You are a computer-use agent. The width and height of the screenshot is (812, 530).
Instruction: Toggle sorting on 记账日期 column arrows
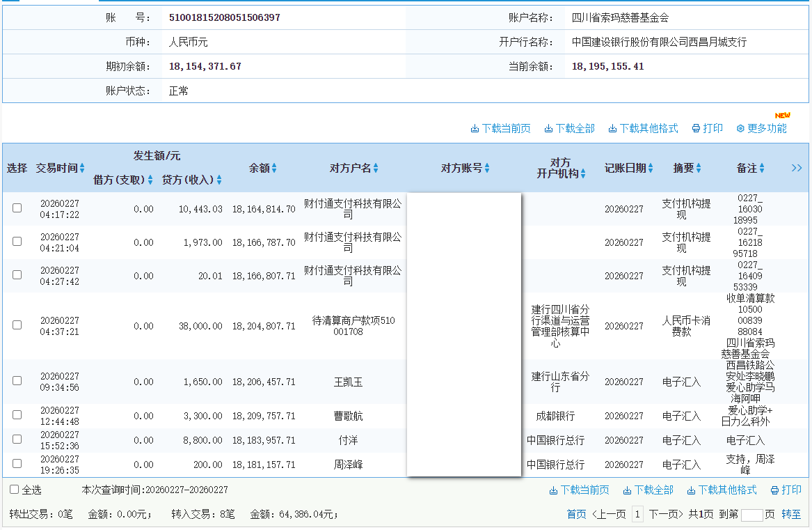point(649,167)
